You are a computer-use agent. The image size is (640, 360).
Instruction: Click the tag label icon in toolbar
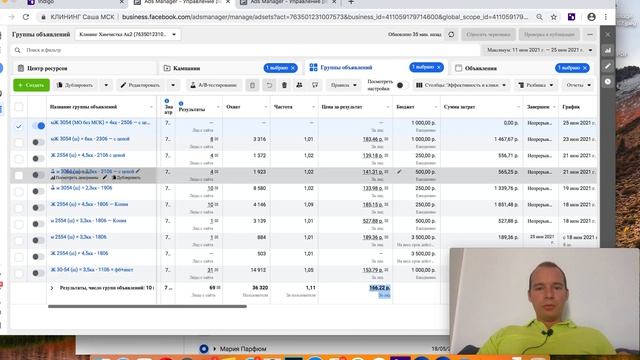[315, 85]
